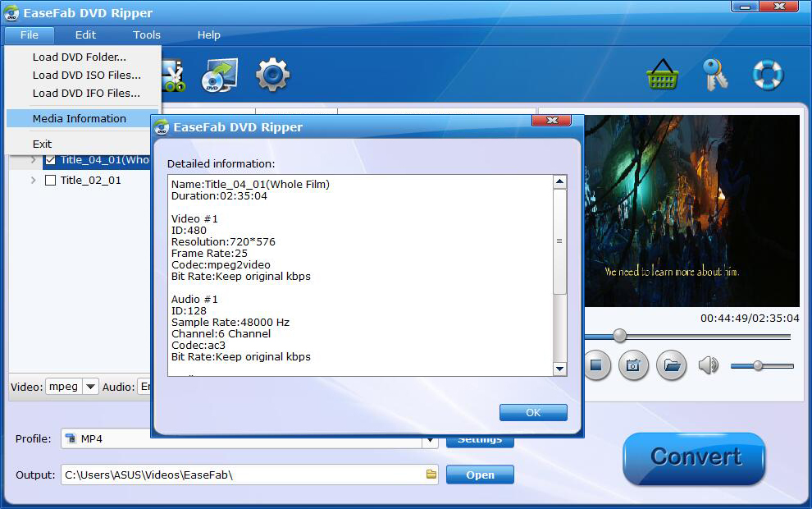Click the volume slider handle
Viewport: 812px width, 509px height.
click(x=758, y=365)
